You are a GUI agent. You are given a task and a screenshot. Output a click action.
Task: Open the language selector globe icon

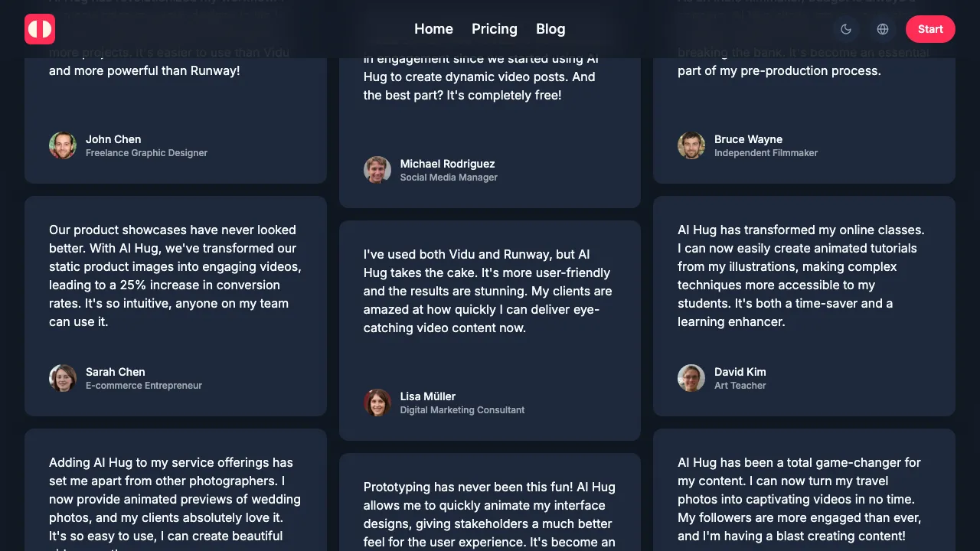pos(883,29)
